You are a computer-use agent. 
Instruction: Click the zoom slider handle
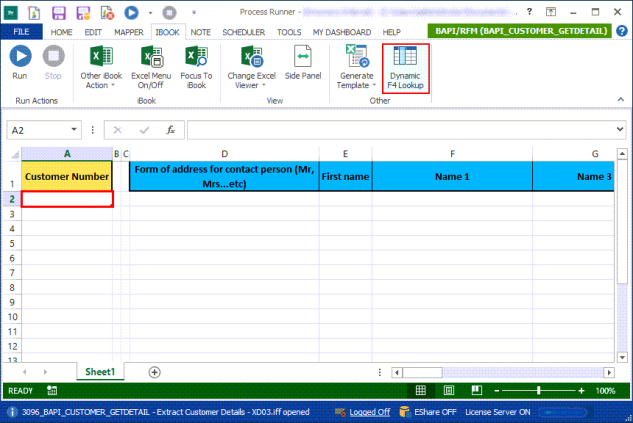click(x=539, y=390)
